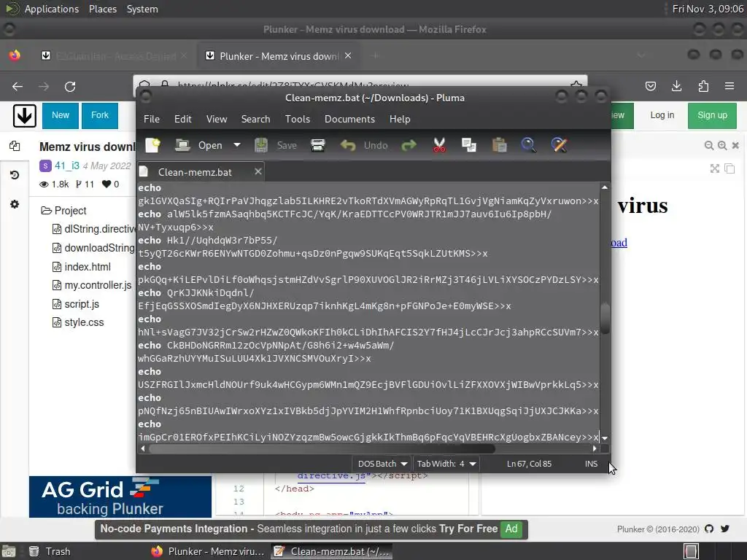Collapse the Project folder in Plunker

point(64,211)
